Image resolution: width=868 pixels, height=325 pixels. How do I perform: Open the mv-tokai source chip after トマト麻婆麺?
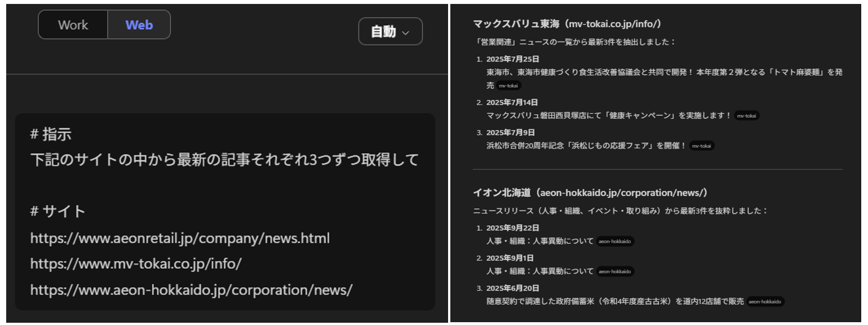point(508,86)
